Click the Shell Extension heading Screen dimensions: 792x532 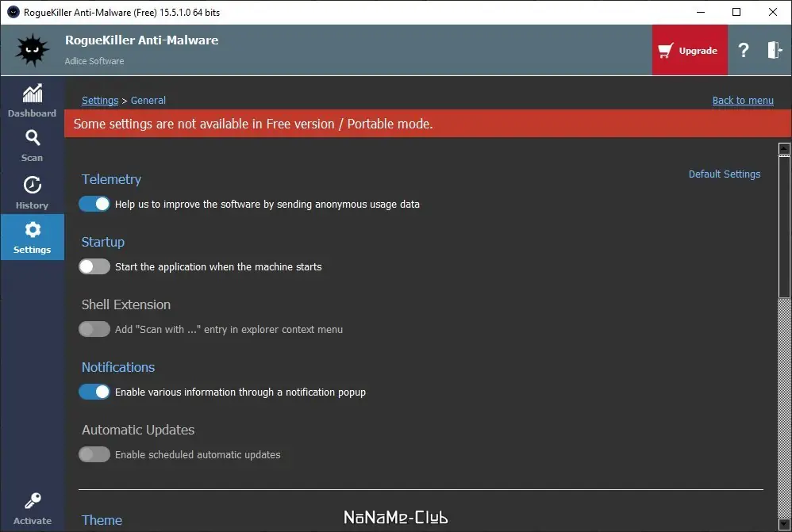tap(126, 305)
